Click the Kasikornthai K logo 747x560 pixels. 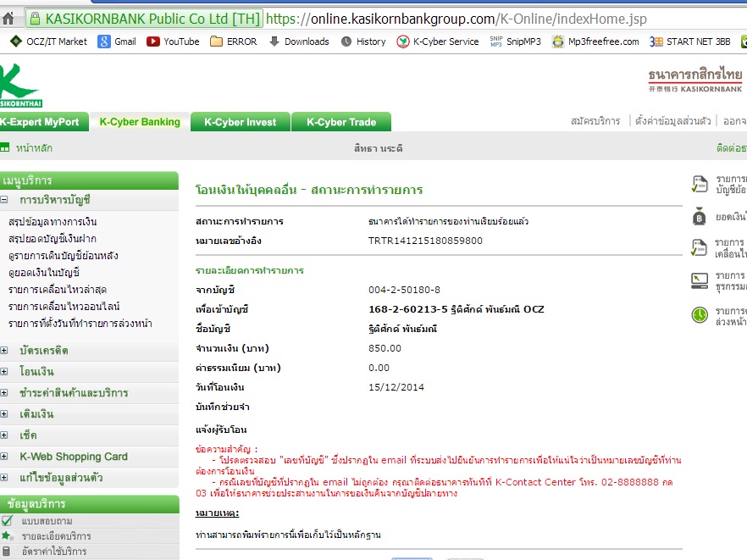click(20, 86)
